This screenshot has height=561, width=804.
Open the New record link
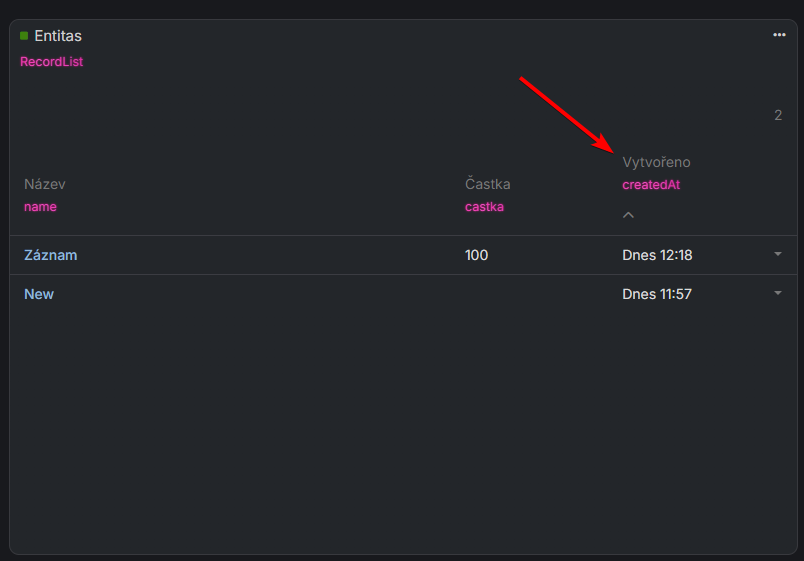click(x=39, y=294)
